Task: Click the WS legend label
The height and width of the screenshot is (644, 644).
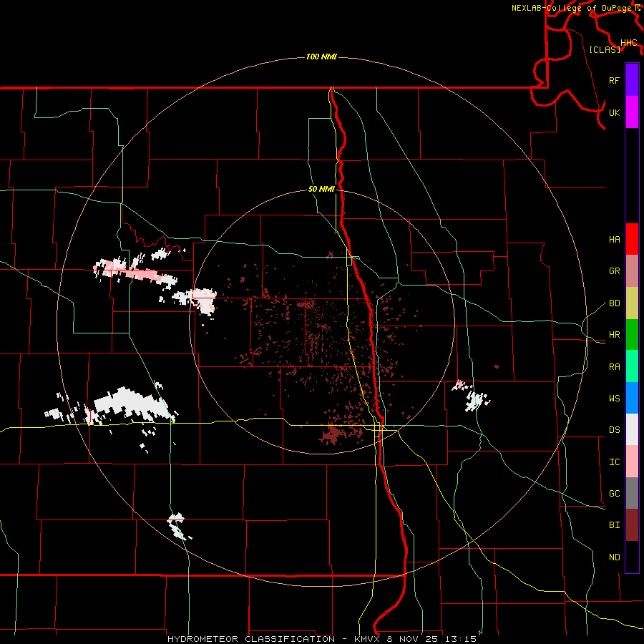Action: (615, 399)
